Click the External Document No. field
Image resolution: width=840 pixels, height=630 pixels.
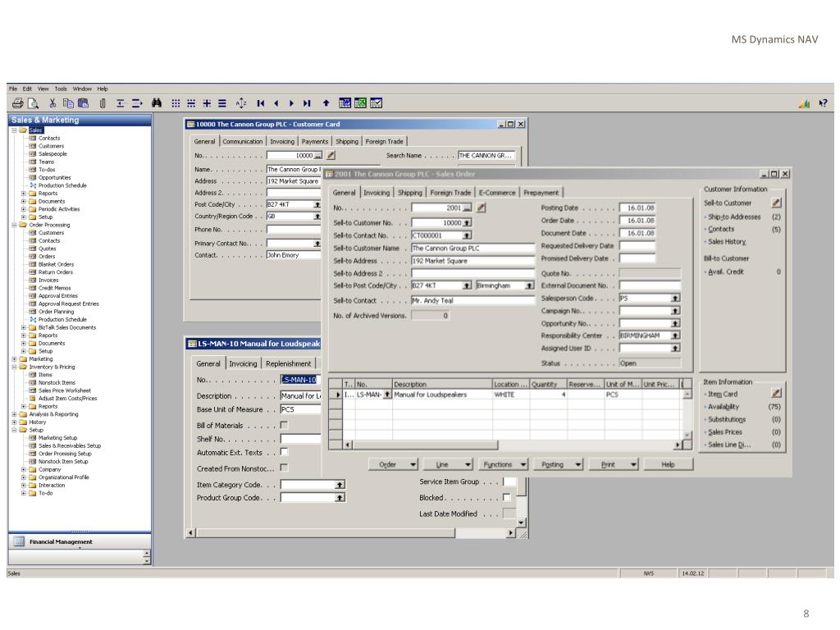(x=650, y=285)
